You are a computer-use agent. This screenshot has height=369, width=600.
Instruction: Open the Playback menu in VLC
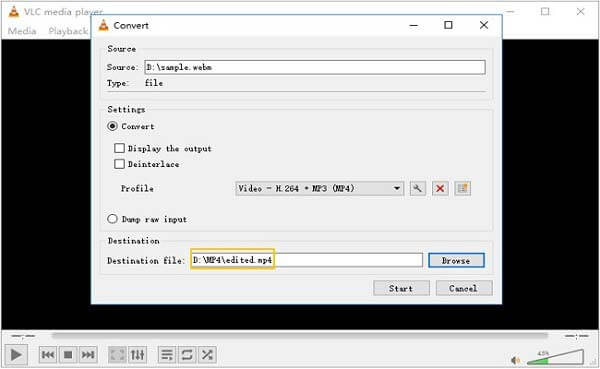(68, 31)
